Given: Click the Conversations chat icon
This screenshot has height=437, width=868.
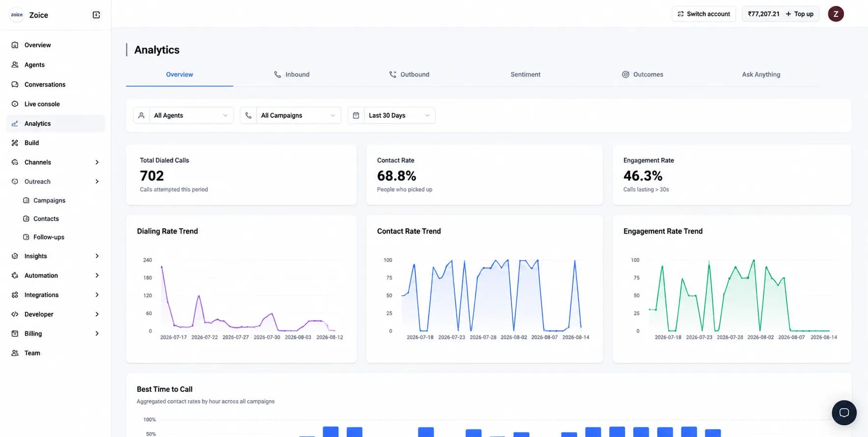Looking at the screenshot, I should coord(15,84).
